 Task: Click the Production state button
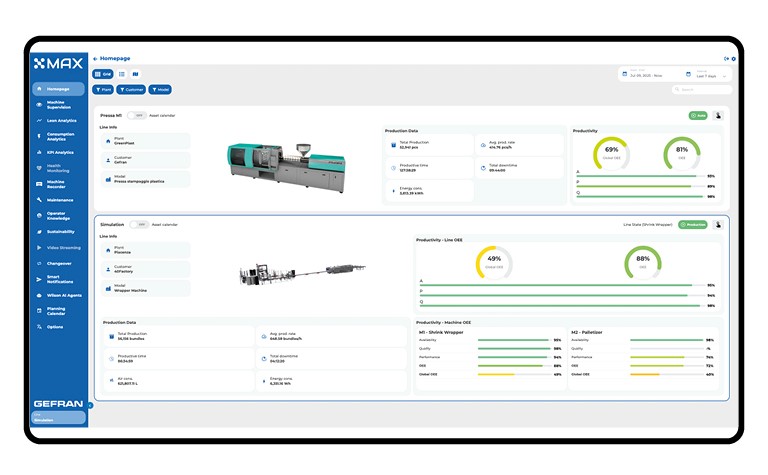tap(692, 224)
